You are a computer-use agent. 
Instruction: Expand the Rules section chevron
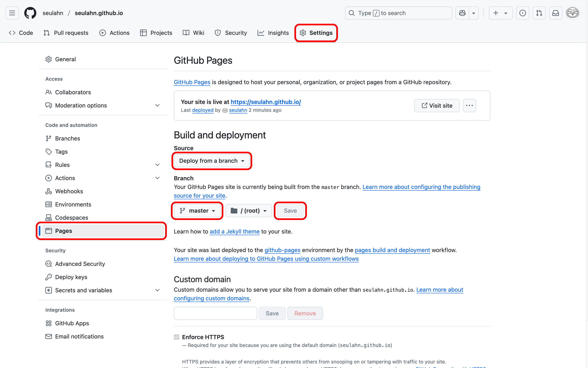[x=157, y=165]
